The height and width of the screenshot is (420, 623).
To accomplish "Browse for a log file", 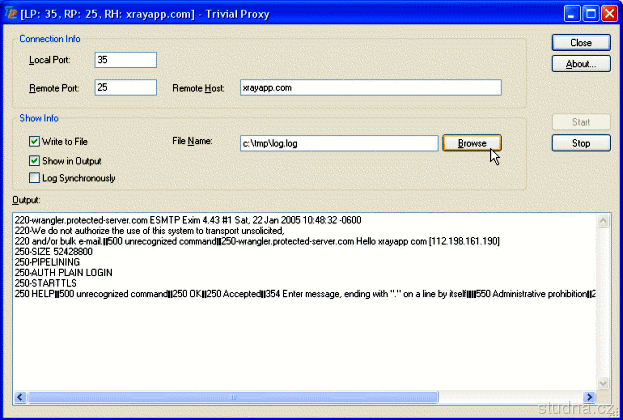I will tap(472, 143).
